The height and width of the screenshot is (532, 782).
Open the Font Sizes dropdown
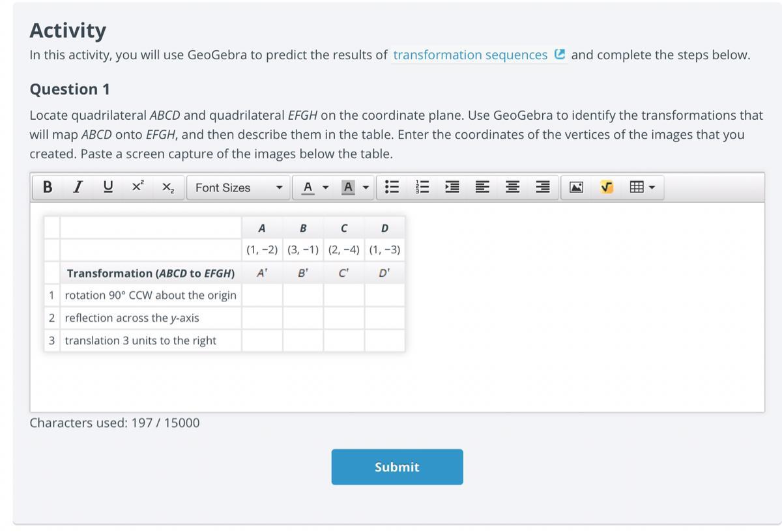239,188
